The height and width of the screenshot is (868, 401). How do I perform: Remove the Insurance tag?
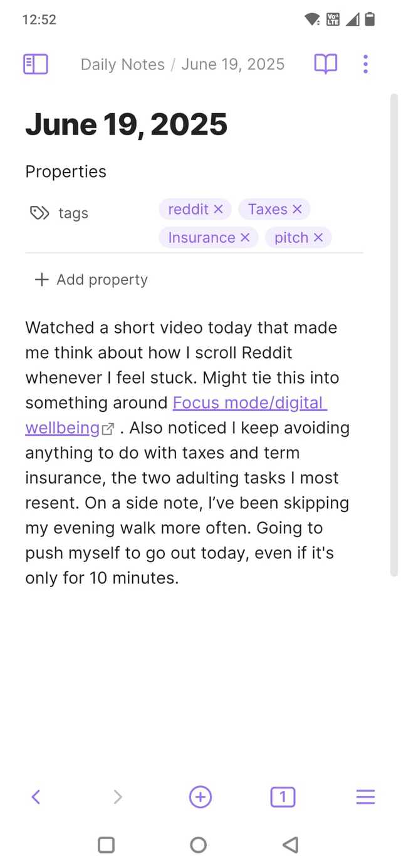click(245, 238)
